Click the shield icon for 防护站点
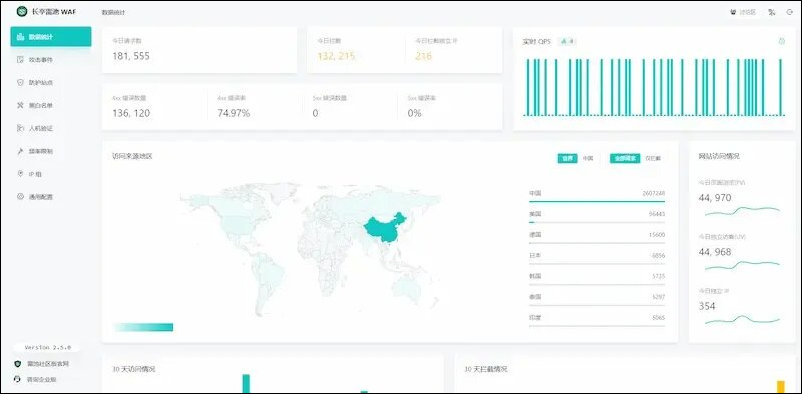The width and height of the screenshot is (802, 394). [20, 82]
